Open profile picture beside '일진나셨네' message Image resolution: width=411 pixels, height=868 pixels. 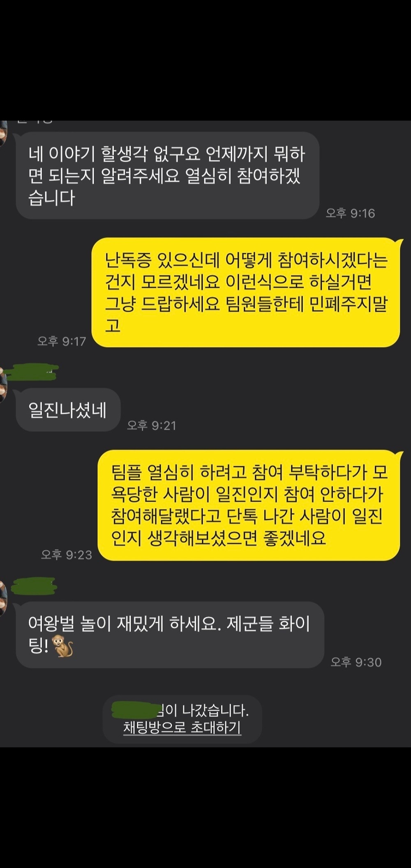click(x=3, y=385)
